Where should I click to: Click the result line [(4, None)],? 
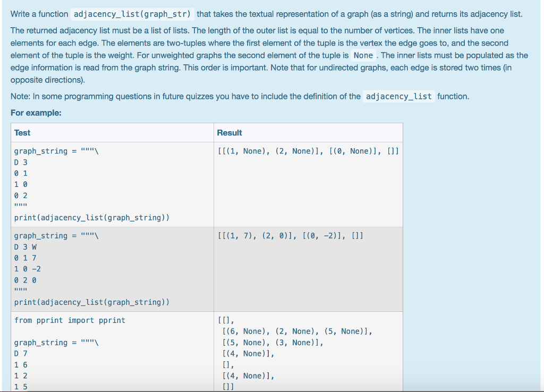[x=246, y=353]
